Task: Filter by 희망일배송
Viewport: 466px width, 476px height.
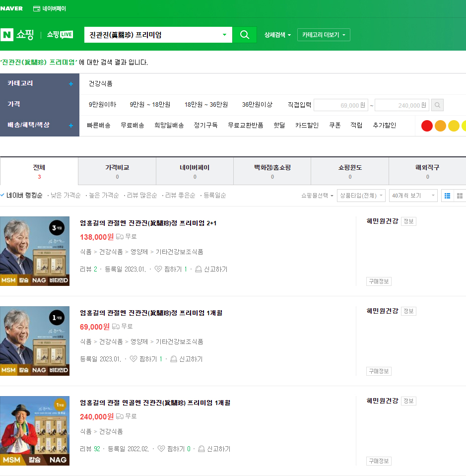Action: point(169,126)
